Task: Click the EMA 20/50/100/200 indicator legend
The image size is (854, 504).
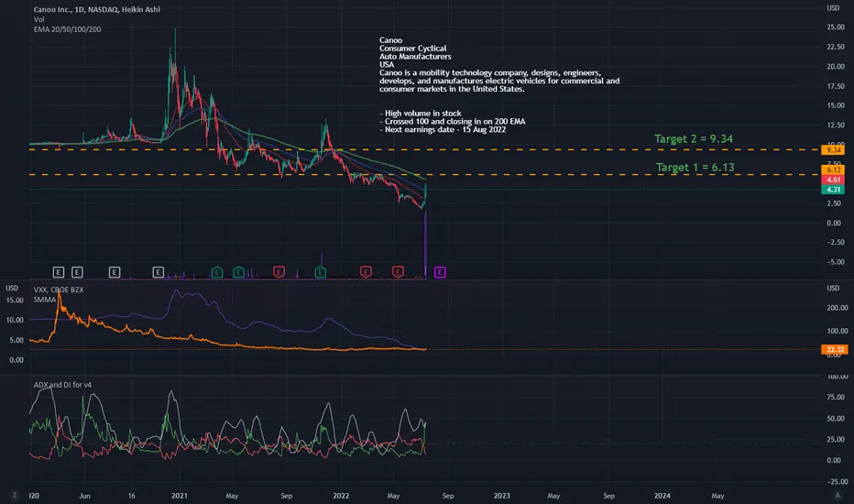Action: coord(67,29)
